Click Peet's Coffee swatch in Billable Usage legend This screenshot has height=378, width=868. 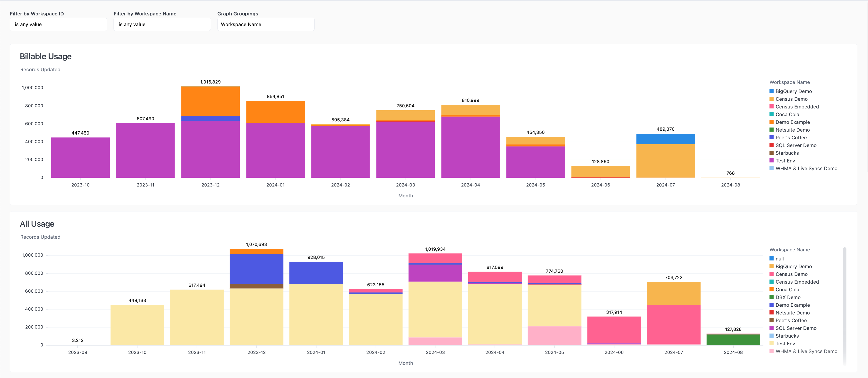click(x=771, y=137)
